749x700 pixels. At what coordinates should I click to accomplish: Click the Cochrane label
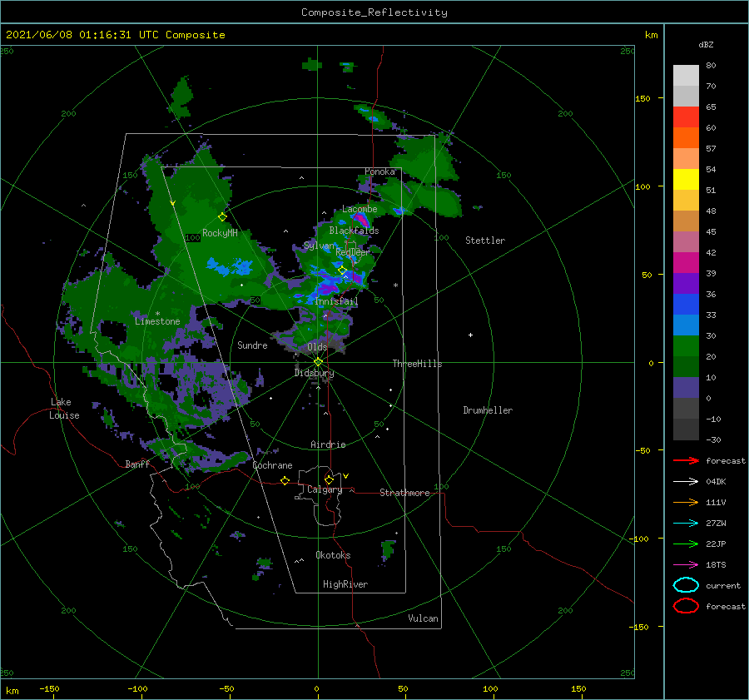click(x=272, y=465)
